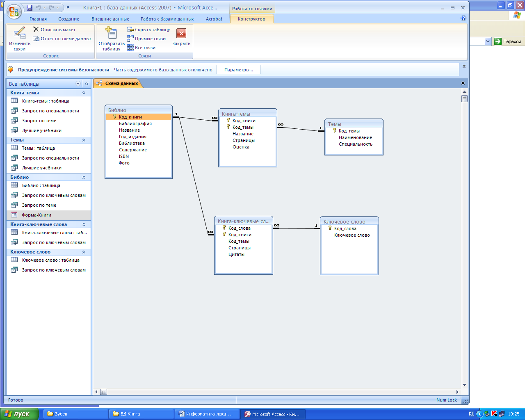This screenshot has width=525, height=420.
Task: Select Ключевое слово : таблица item
Action: tap(48, 260)
